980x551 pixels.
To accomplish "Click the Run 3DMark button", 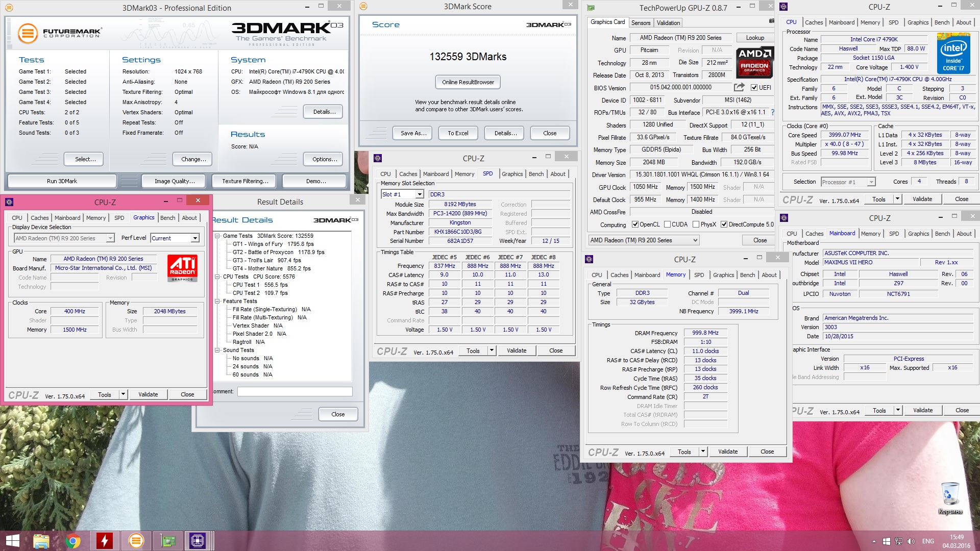I will [x=62, y=181].
